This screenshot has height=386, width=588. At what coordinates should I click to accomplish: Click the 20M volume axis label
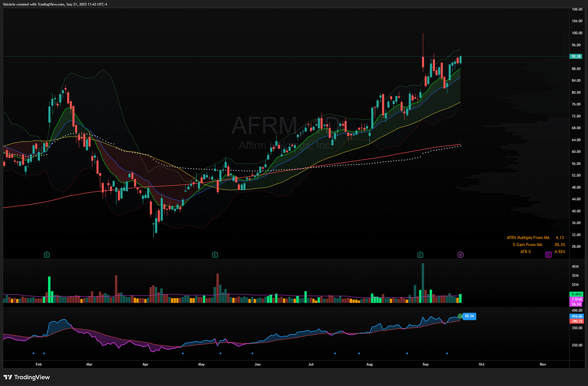tap(575, 285)
